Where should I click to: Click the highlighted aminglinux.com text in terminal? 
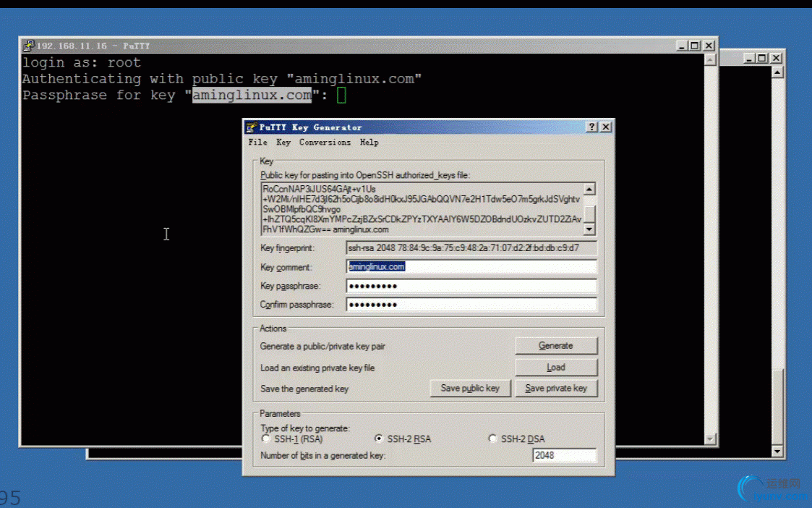click(x=252, y=96)
